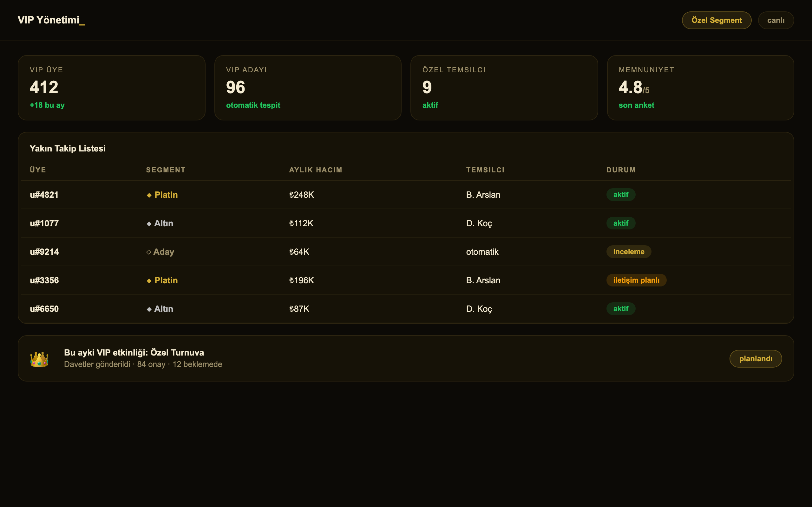This screenshot has height=507, width=812.
Task: Click the crown icon of the VIP event
Action: pos(39,359)
